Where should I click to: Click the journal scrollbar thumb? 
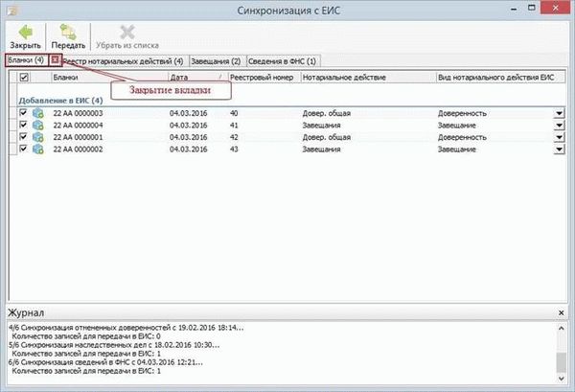point(561,362)
